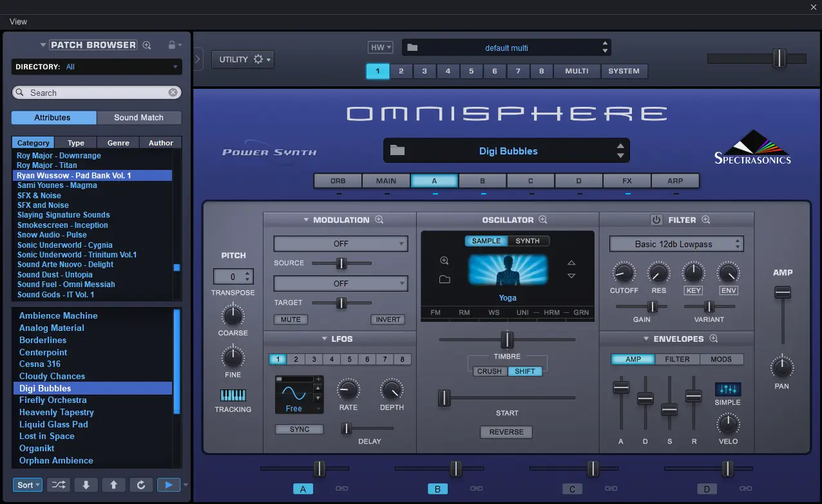Collapse the LFOs section triangle
822x504 pixels.
click(x=326, y=339)
